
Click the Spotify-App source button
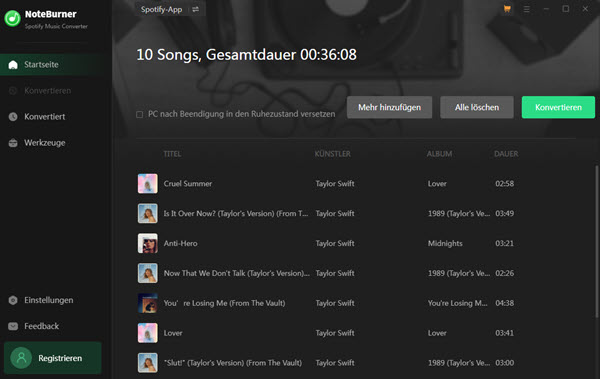170,9
